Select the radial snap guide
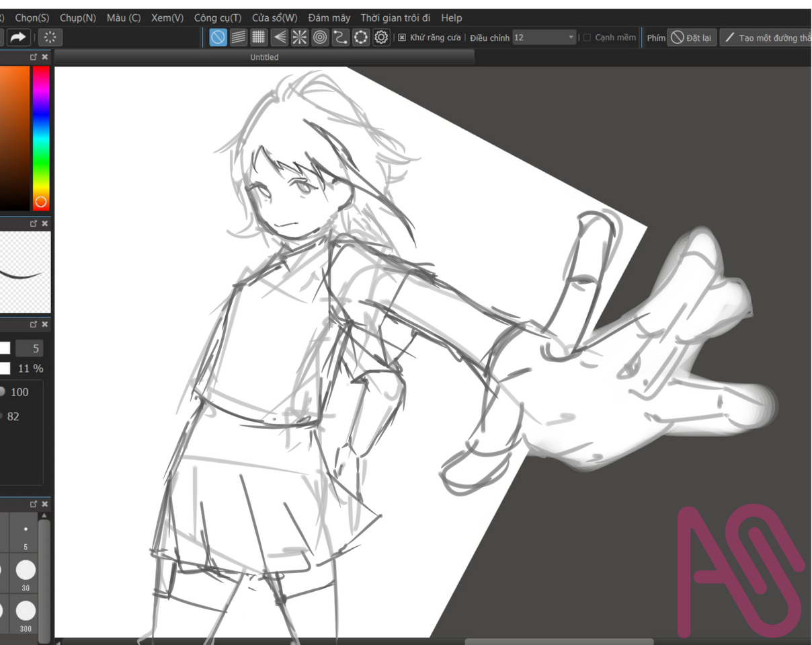 (300, 38)
